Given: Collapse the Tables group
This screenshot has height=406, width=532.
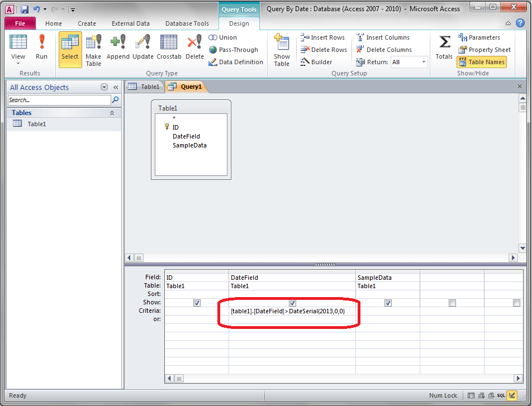Looking at the screenshot, I should coord(112,113).
